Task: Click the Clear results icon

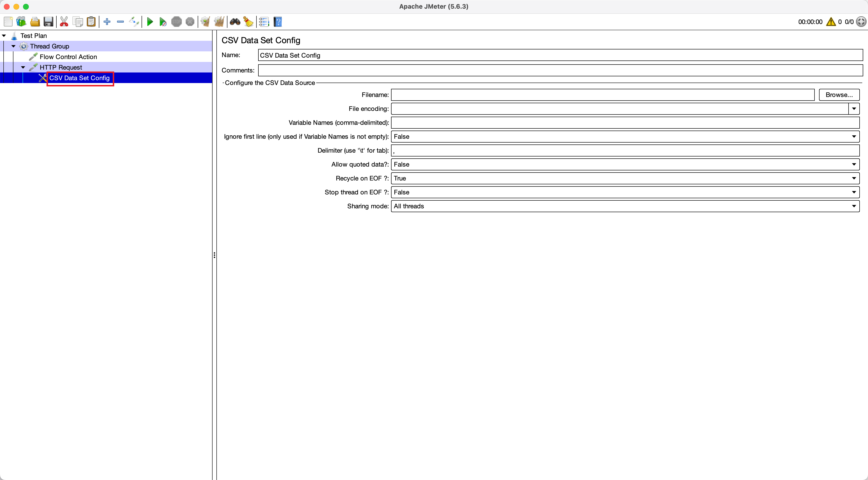Action: (206, 22)
